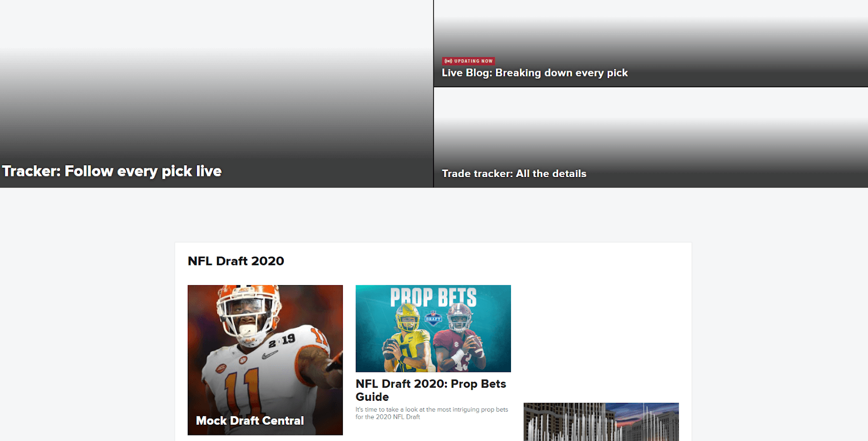The image size is (868, 441).
Task: Click the yellow-jersey quarterback in the Prop Bets graphic
Action: pyautogui.click(x=407, y=339)
